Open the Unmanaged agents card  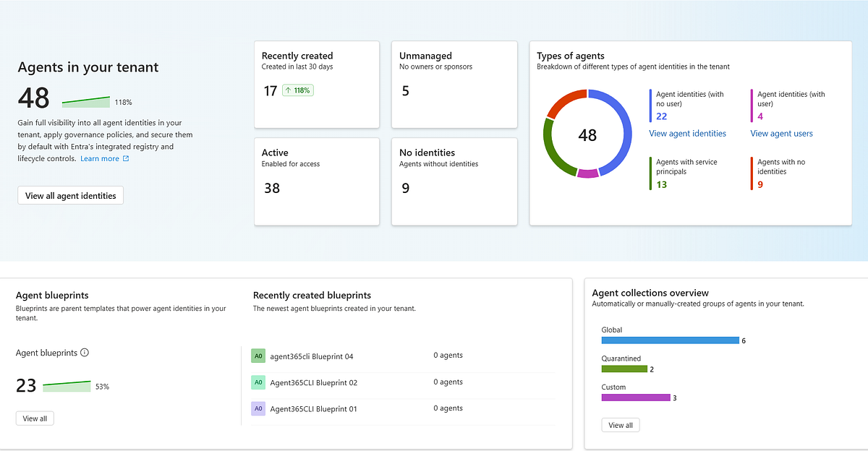point(454,85)
